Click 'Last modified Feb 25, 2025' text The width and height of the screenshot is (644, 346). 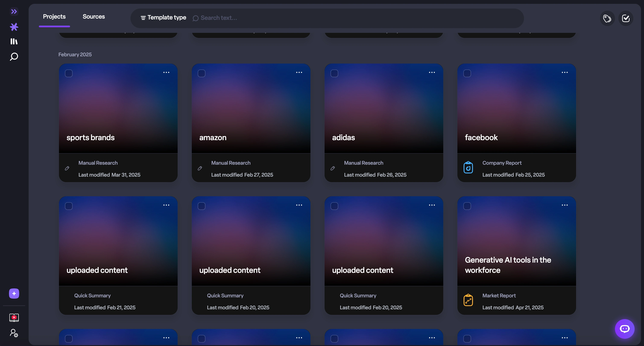point(514,175)
